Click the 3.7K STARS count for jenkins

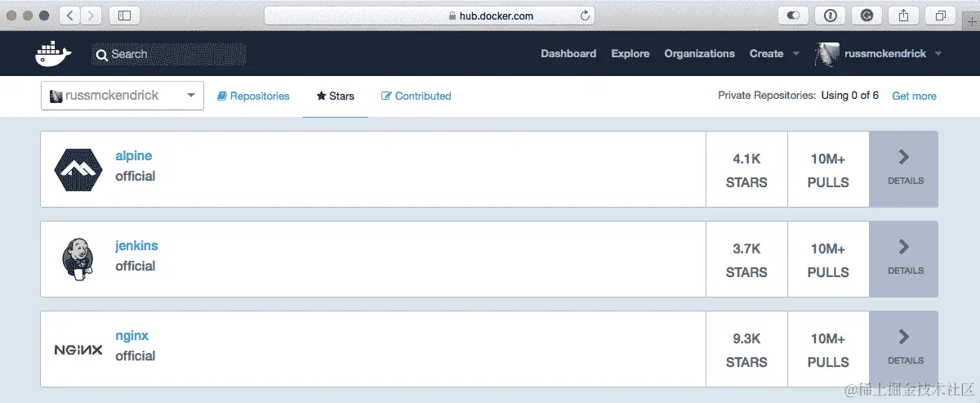[746, 260]
